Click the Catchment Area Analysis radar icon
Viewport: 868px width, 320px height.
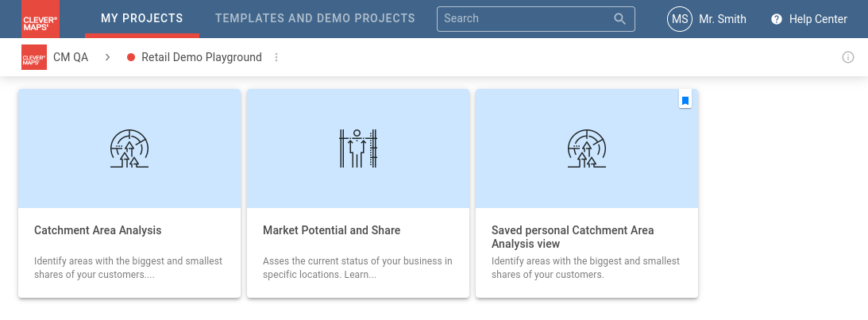pos(129,148)
